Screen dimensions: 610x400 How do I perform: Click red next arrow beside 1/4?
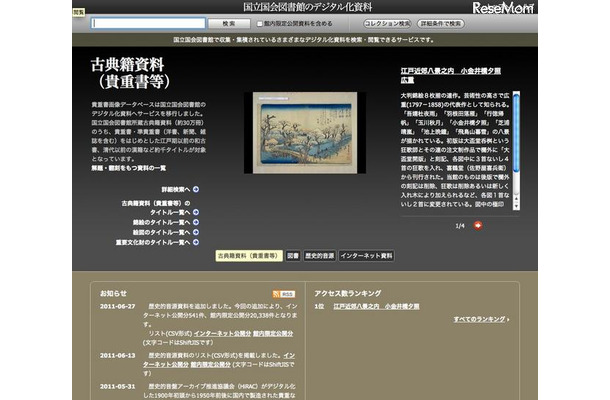coord(478,225)
